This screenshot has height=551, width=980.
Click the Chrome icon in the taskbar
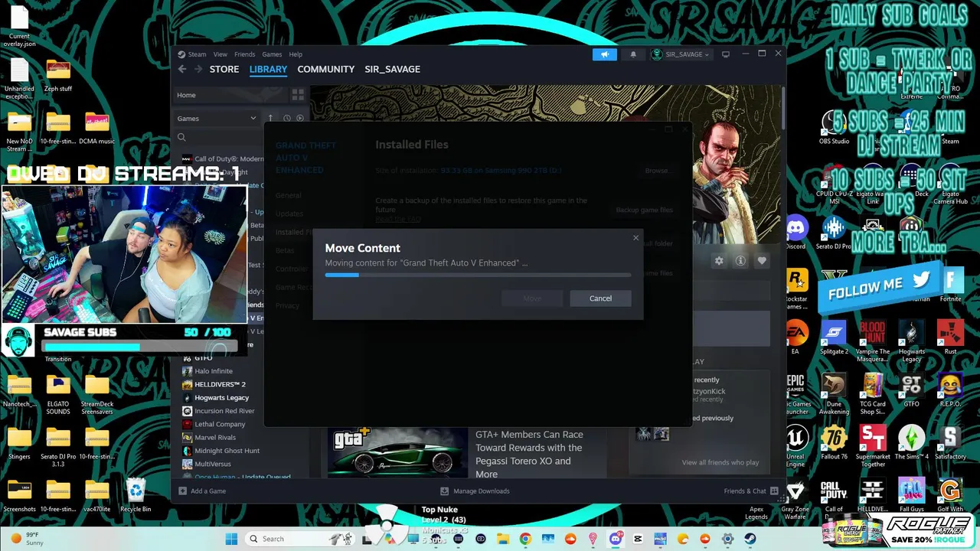[525, 539]
